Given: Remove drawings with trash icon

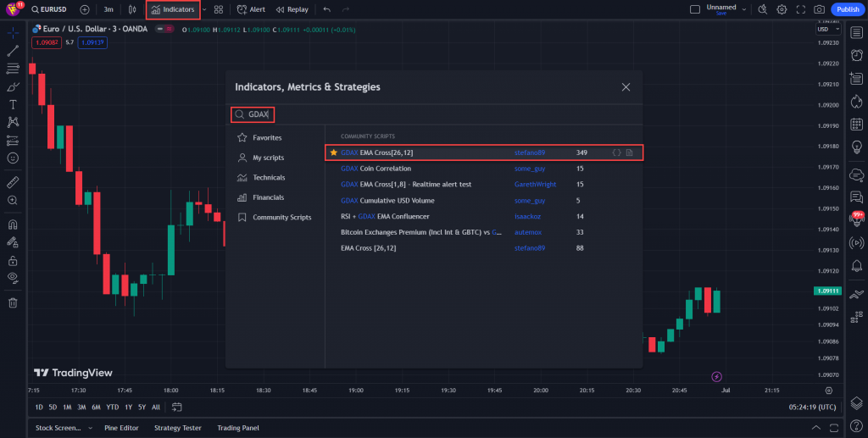Looking at the screenshot, I should [x=13, y=302].
